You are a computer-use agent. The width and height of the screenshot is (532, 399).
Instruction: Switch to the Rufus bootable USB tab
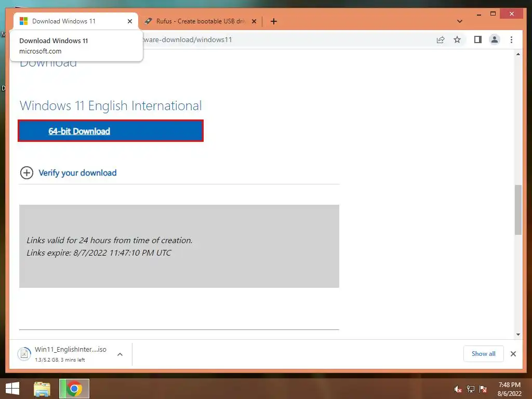point(200,21)
